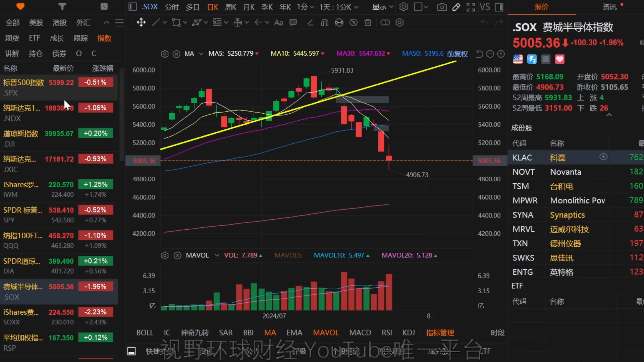Viewport: 644px width, 362px height.
Task: Hide all drawings with the eye icon
Action: tap(354, 22)
